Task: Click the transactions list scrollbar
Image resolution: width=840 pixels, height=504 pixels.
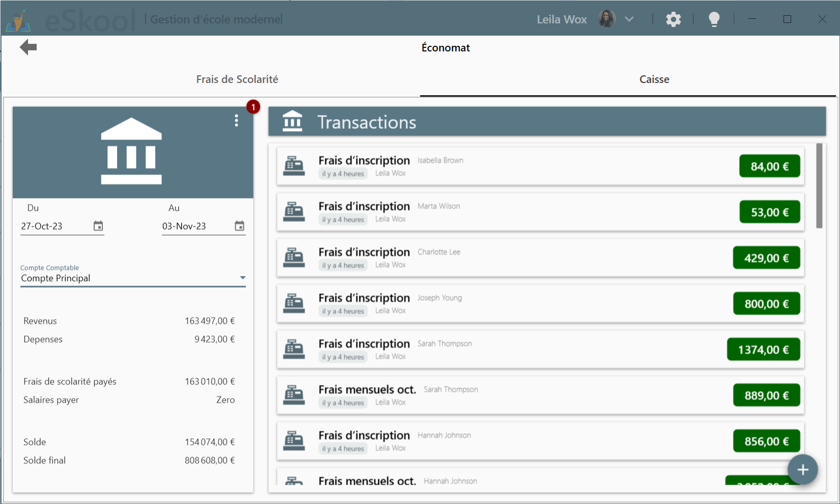Action: 819,186
